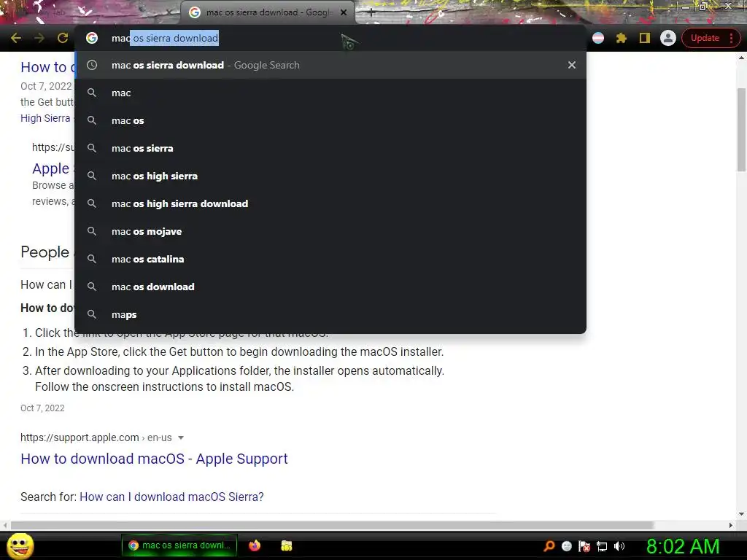Screen dimensions: 747x560
Task: Click the Forward navigation arrow
Action: 39,38
